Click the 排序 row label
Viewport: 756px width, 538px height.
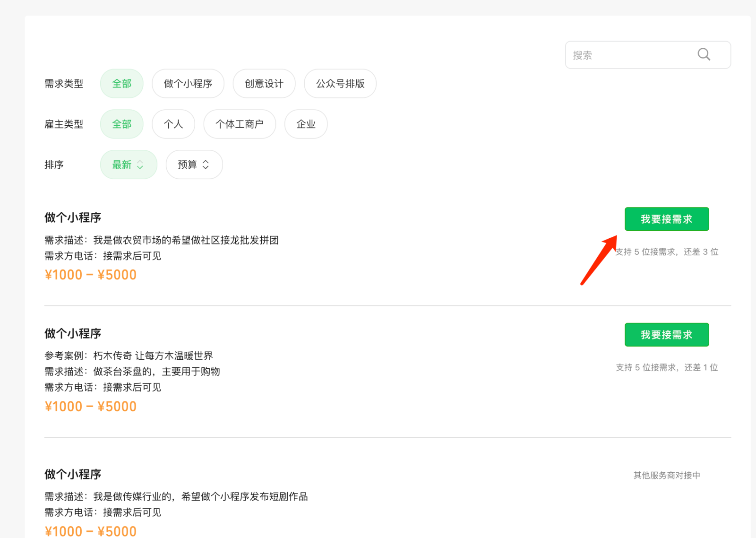click(x=54, y=165)
